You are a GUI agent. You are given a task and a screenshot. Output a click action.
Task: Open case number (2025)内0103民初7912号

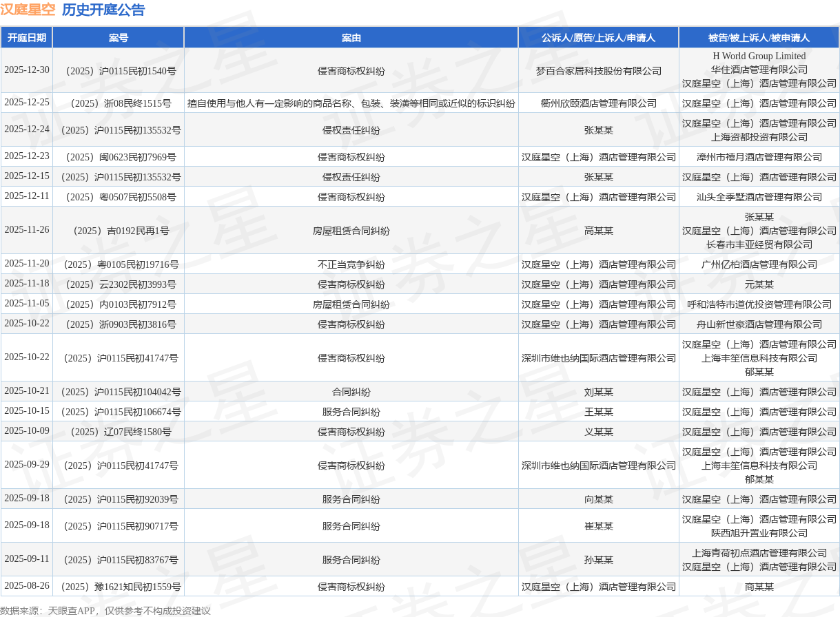[119, 304]
